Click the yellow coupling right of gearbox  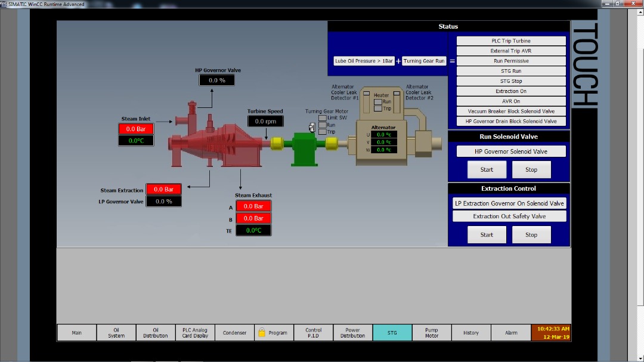coord(332,144)
